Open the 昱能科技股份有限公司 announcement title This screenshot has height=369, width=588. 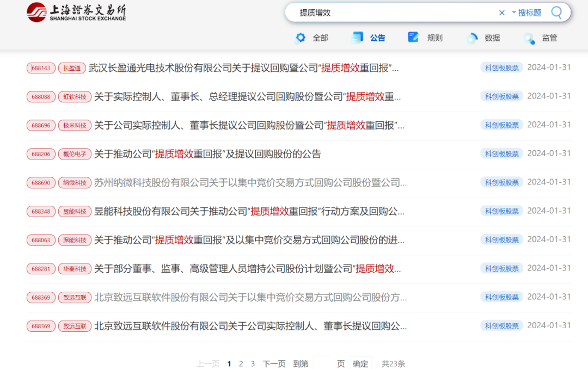click(x=249, y=212)
